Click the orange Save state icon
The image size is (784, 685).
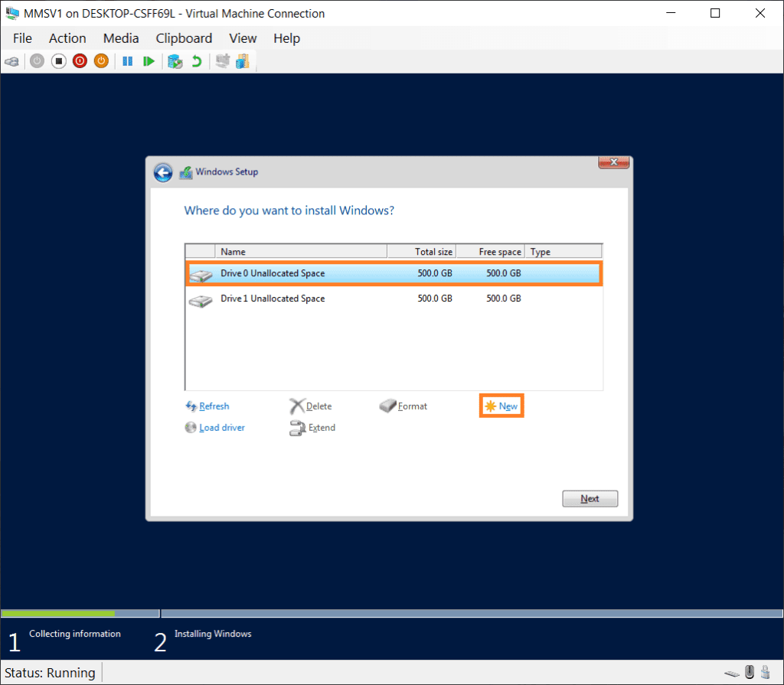[102, 61]
